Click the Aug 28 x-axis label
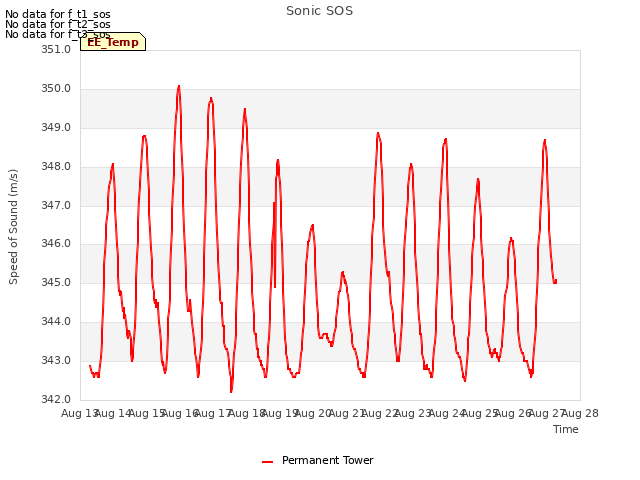 pos(580,413)
